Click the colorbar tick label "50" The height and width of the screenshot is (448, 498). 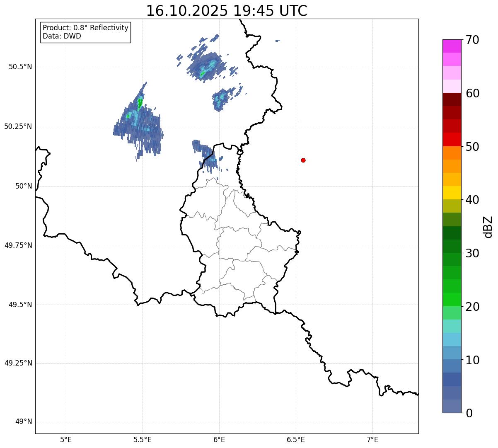tap(473, 147)
